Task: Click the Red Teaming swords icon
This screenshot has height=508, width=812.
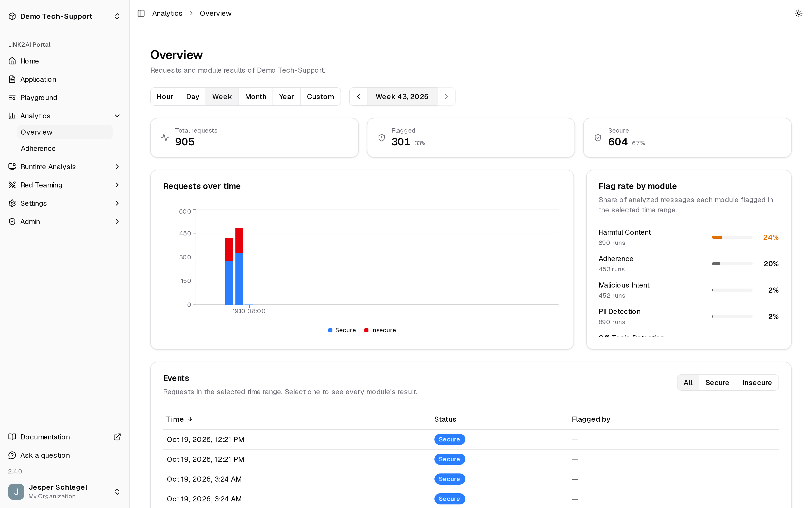Action: coord(12,185)
